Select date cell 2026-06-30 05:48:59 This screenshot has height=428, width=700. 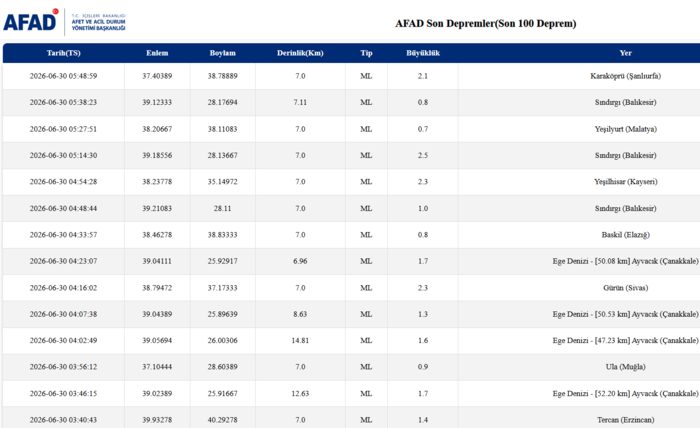click(63, 76)
